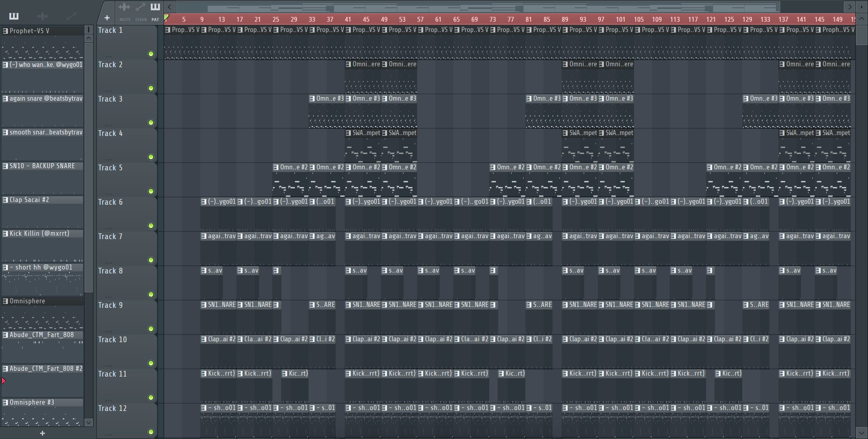This screenshot has height=439, width=868.
Task: Mute Track 2 with green dot
Action: [x=151, y=88]
